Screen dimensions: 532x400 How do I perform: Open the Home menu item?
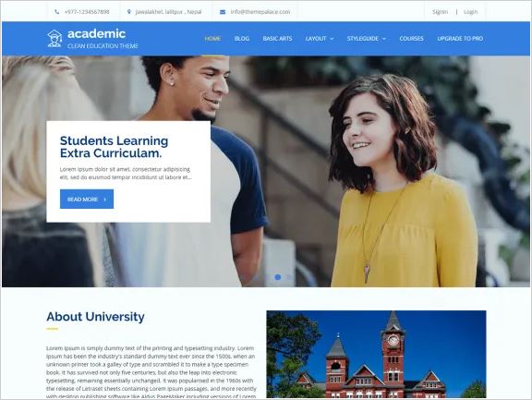212,39
